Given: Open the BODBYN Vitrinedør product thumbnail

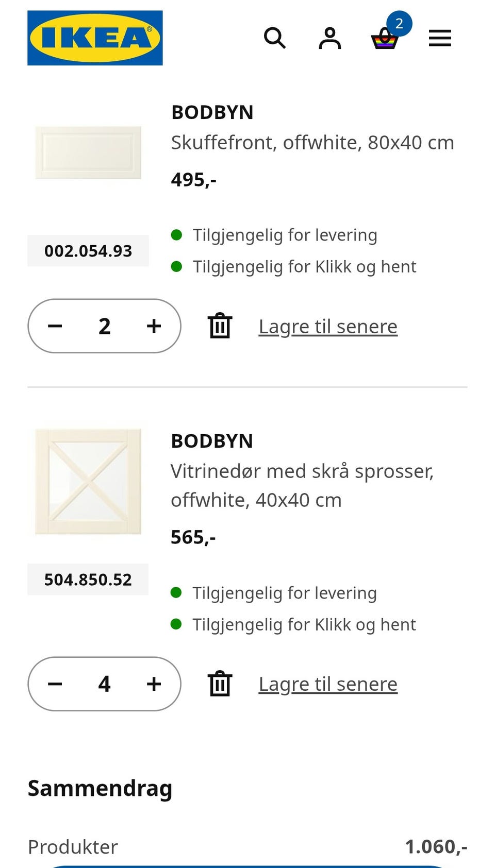Looking at the screenshot, I should click(x=88, y=481).
